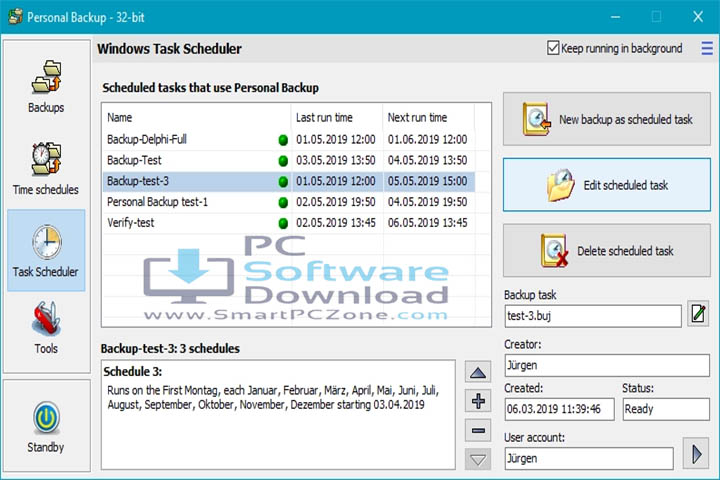Click the Name column header
The image size is (720, 480).
197,118
